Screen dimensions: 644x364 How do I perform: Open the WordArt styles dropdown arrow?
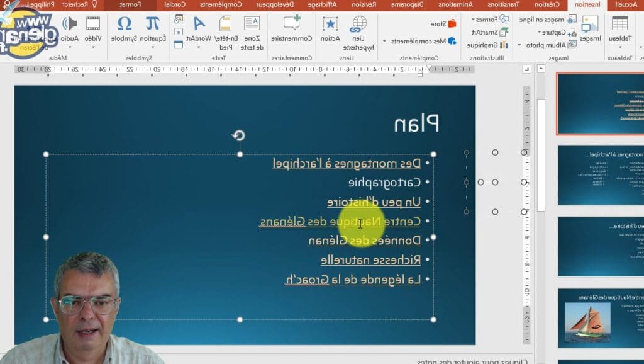pos(199,47)
